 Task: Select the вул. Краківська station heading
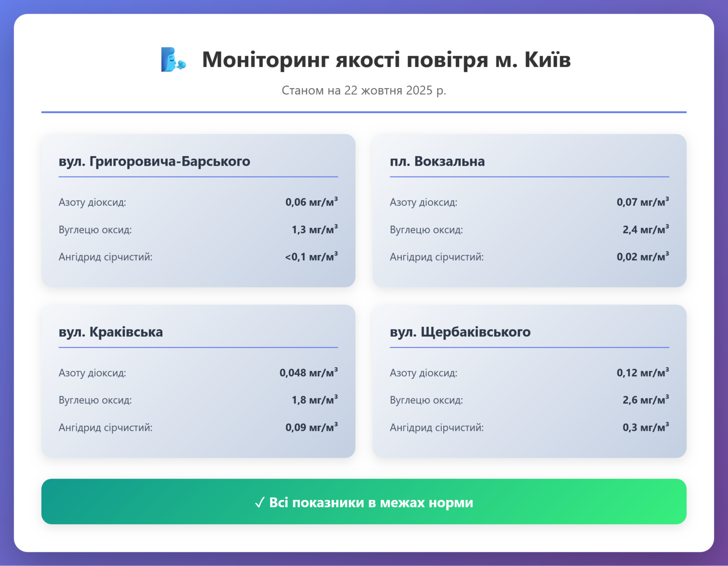[x=111, y=332]
